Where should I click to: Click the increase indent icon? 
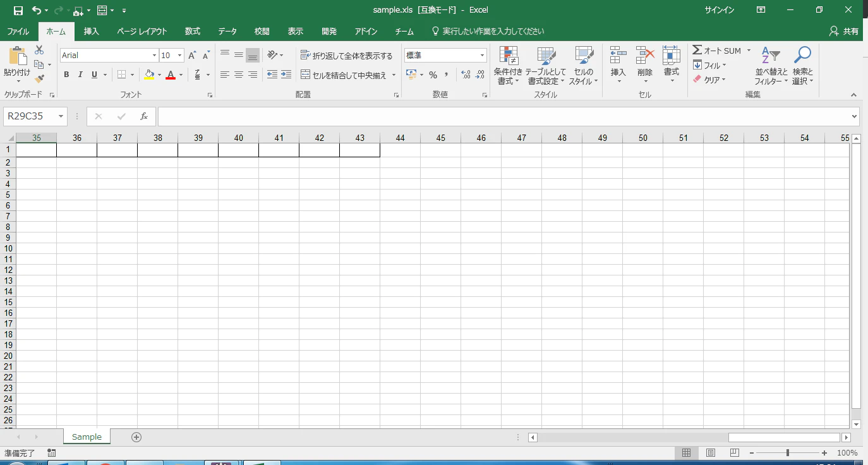click(x=286, y=75)
